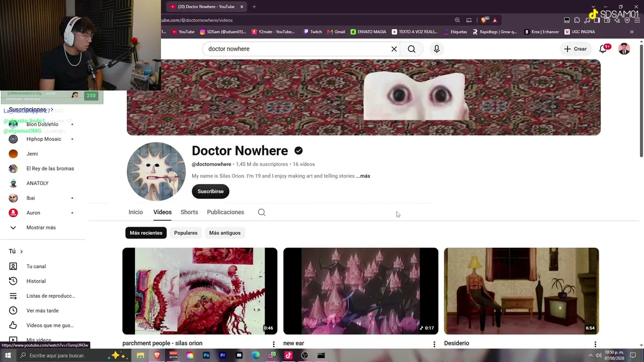Image resolution: width=644 pixels, height=362 pixels.
Task: Select the 'Más recientes' filter chip
Action: 146,233
